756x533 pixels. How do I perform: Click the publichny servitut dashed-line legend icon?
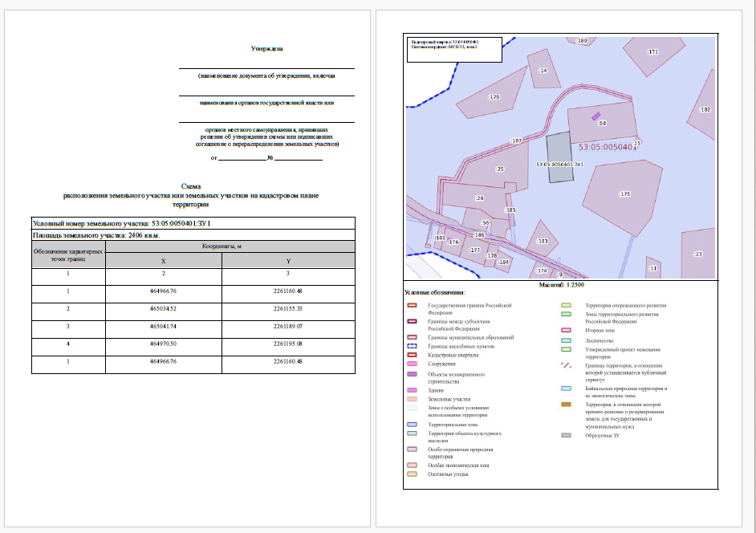pos(566,365)
